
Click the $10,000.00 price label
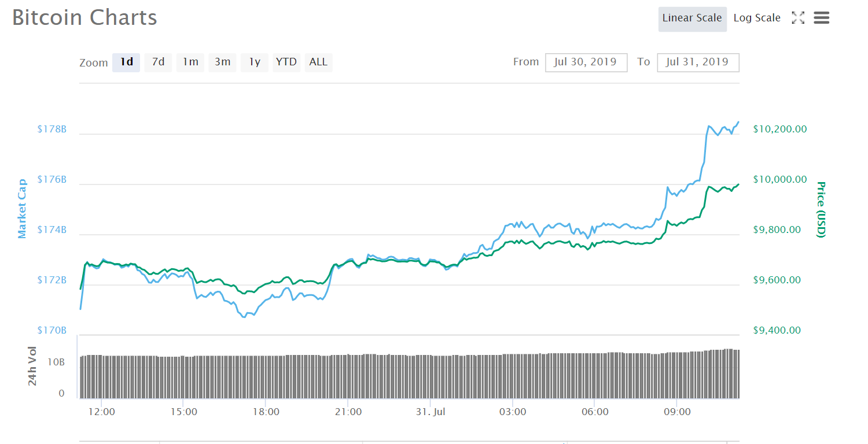[780, 180]
